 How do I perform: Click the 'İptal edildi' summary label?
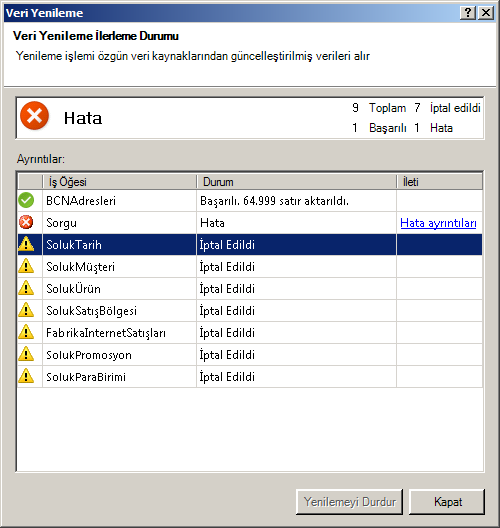tap(455, 108)
